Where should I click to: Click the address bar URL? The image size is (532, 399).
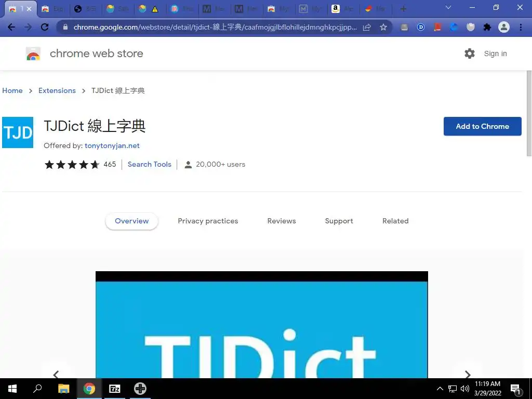point(215,27)
